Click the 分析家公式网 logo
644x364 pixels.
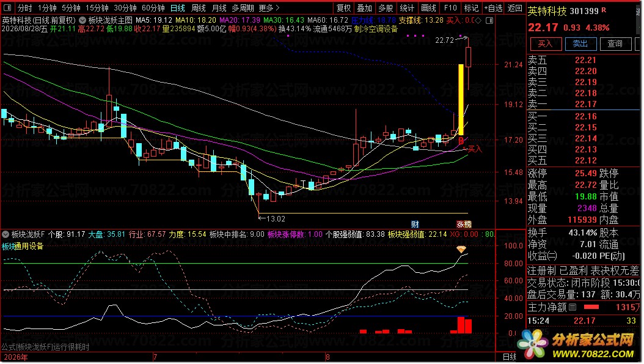click(x=577, y=345)
